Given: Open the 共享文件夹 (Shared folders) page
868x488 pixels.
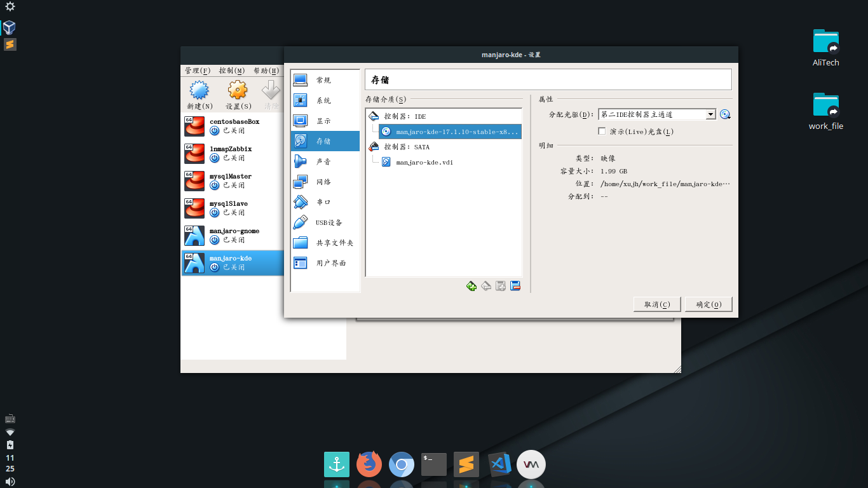Looking at the screenshot, I should point(325,243).
